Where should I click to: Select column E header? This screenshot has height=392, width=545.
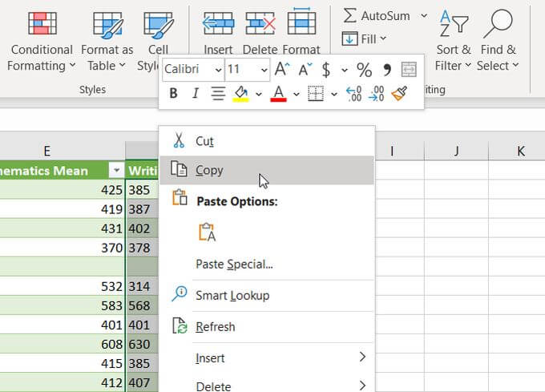pyautogui.click(x=46, y=151)
